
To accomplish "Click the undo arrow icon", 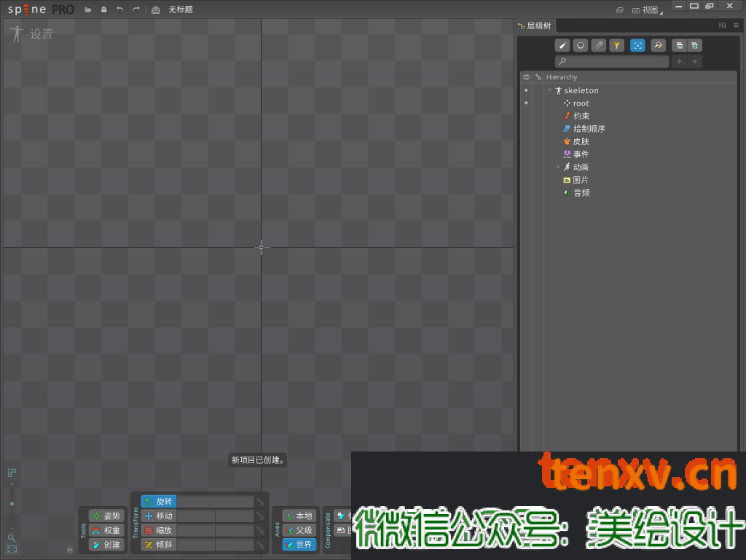I will [x=119, y=9].
